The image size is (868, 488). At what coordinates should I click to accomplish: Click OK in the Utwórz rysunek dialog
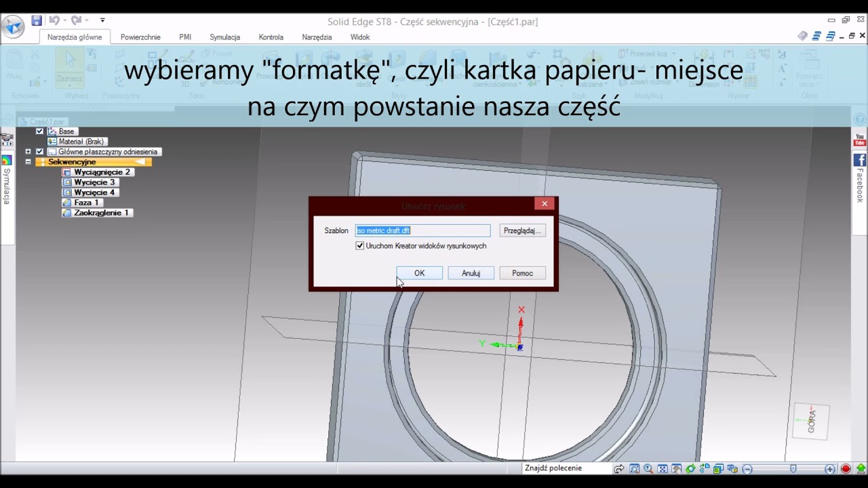tap(419, 273)
